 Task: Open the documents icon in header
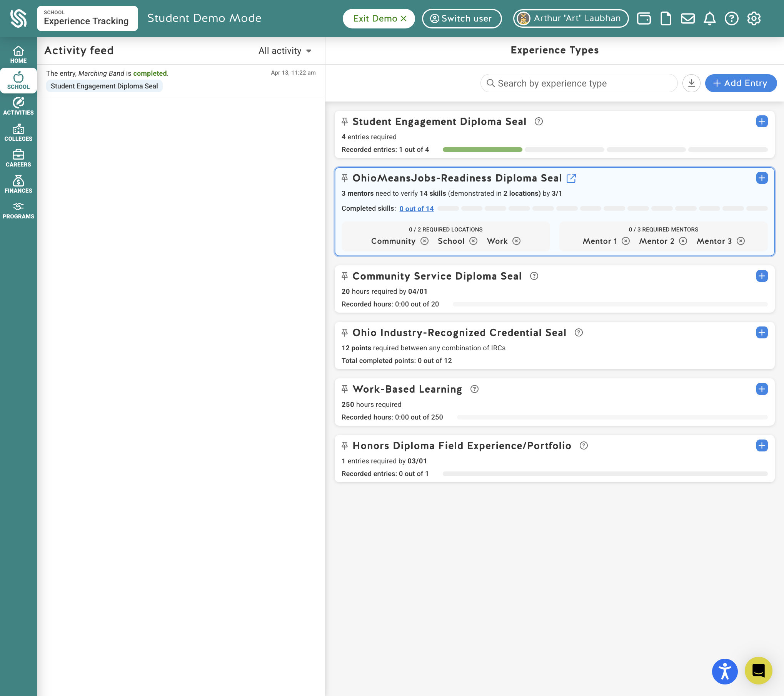tap(666, 18)
